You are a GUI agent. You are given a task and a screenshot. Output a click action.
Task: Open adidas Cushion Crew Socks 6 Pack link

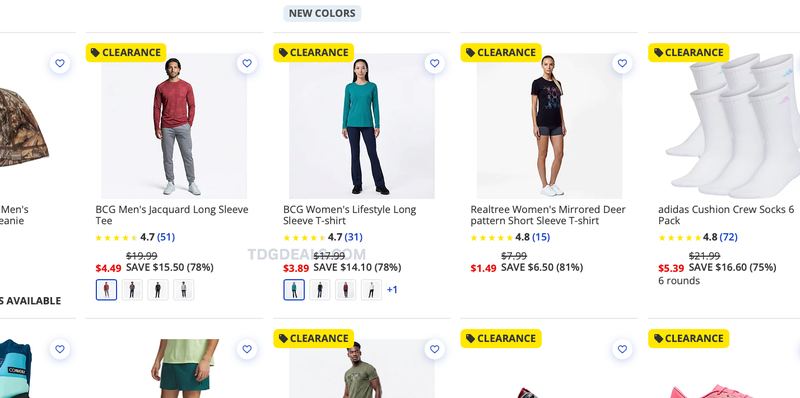(x=726, y=215)
